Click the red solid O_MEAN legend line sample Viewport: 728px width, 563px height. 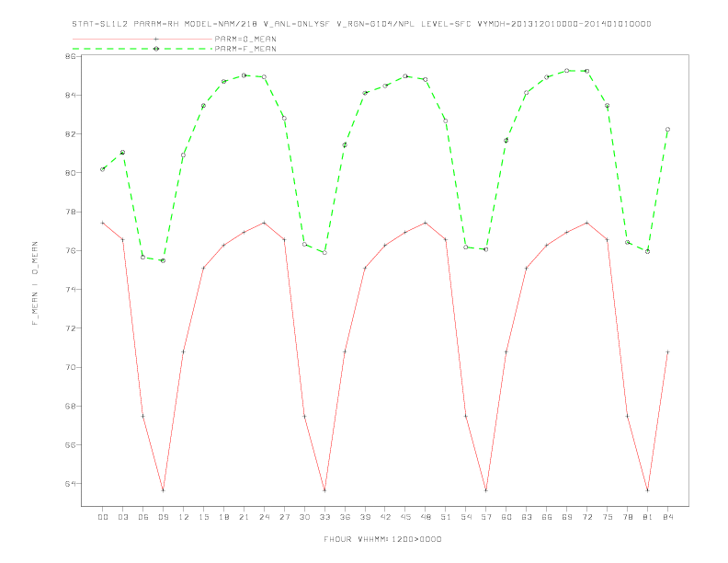click(x=142, y=39)
